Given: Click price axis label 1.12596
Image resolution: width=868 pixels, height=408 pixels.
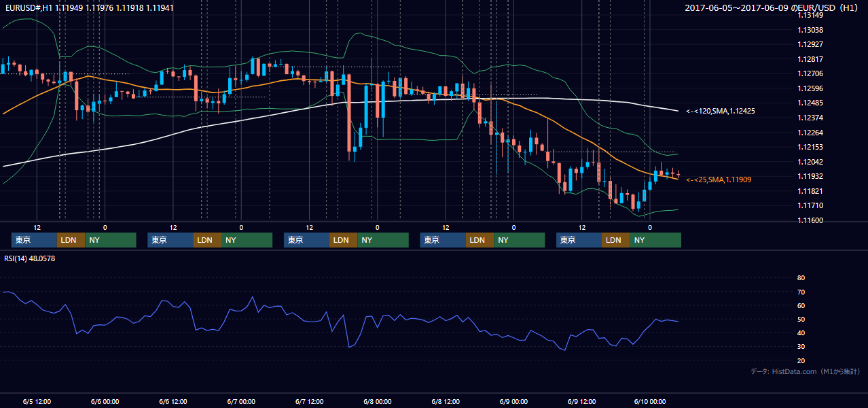Looking at the screenshot, I should pyautogui.click(x=810, y=88).
